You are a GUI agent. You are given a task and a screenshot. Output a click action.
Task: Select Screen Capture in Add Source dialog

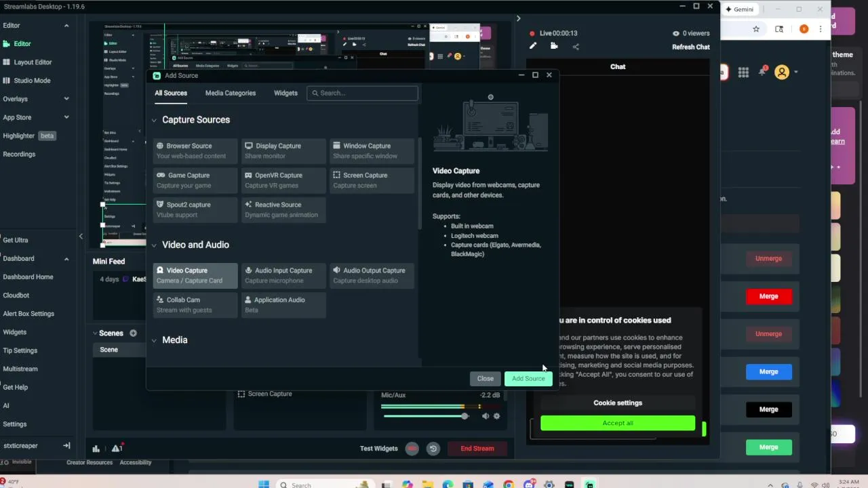pyautogui.click(x=372, y=180)
